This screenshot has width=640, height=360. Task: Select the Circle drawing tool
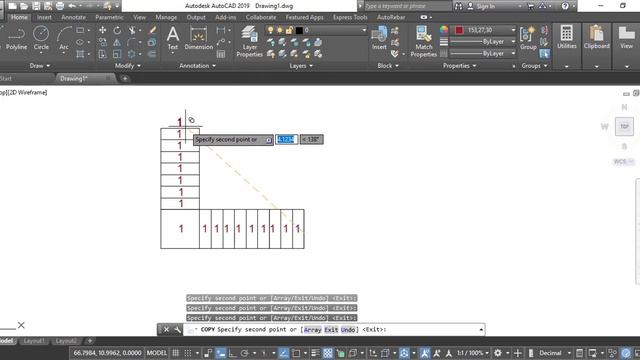(41, 39)
